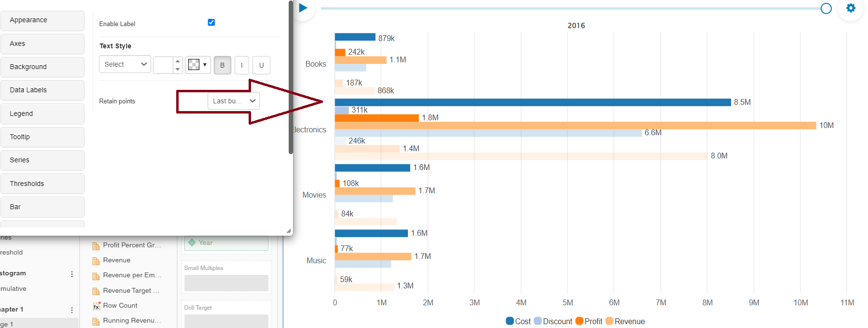
Task: Uncheck the Enable Label checkbox
Action: [211, 22]
